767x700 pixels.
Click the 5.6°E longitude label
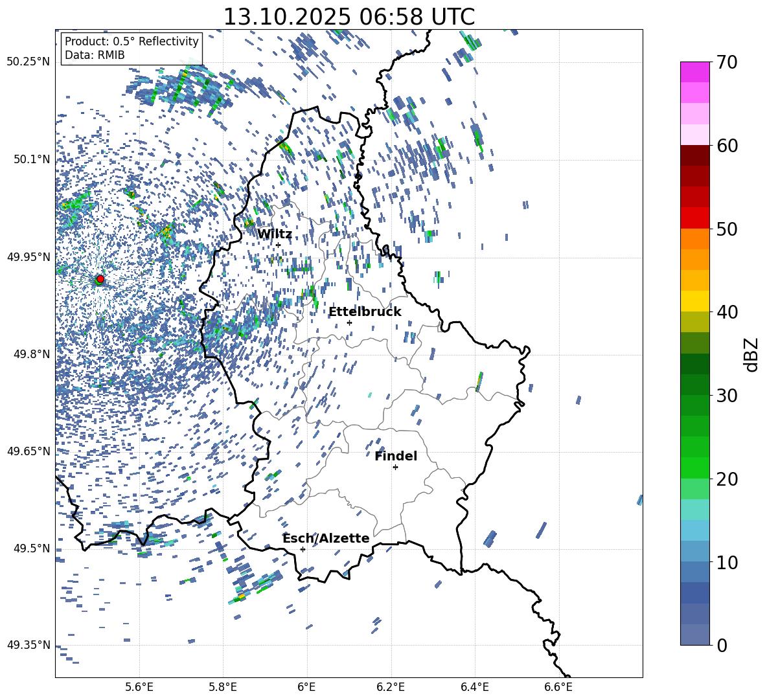[139, 687]
